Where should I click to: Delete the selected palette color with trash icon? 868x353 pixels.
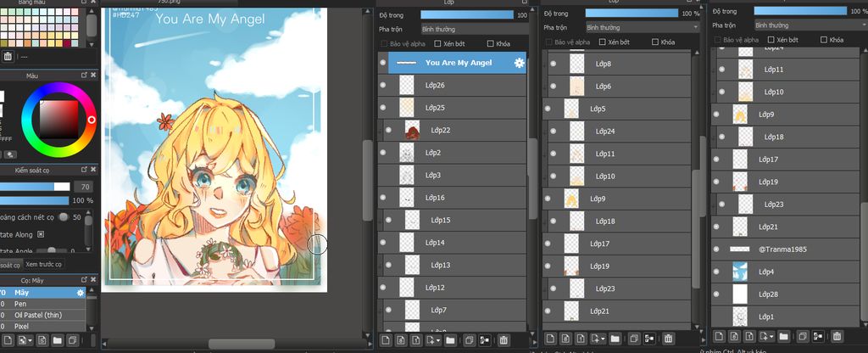pos(8,56)
